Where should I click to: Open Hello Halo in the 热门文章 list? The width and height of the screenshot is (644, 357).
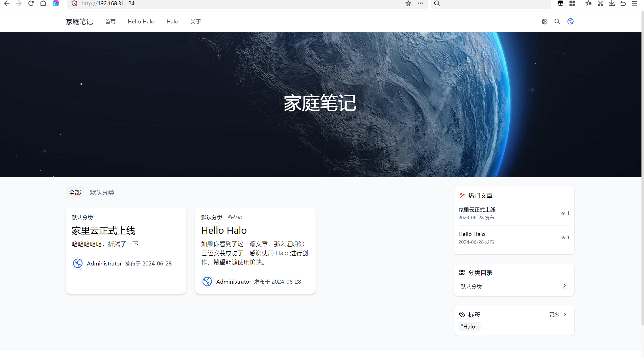[x=471, y=234]
